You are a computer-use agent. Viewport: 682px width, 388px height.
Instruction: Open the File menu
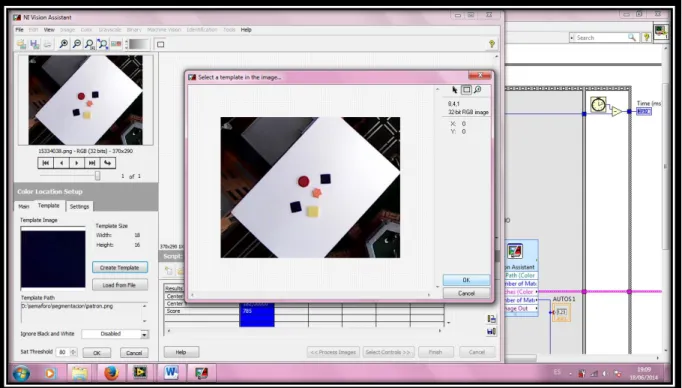(x=20, y=30)
